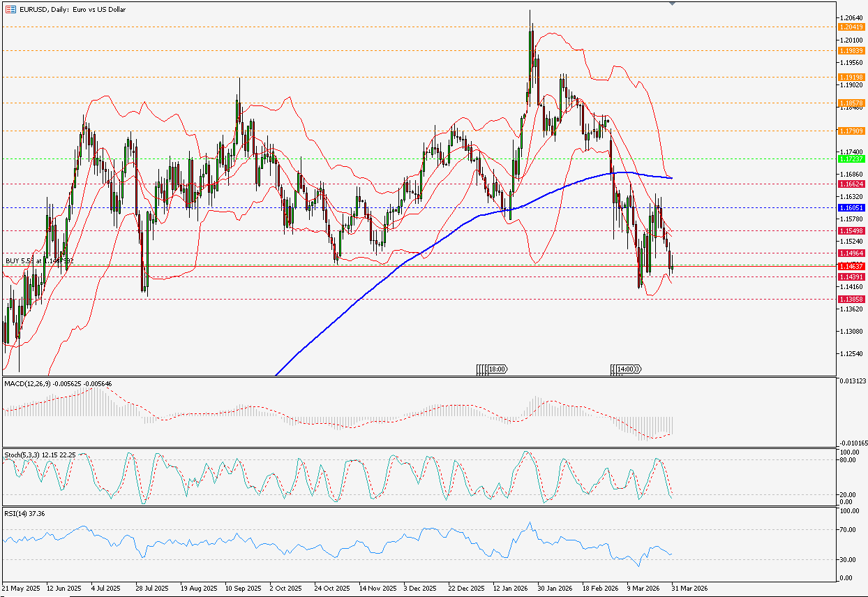This screenshot has width=868, height=597.
Task: Click the 14:00 event flag marker
Action: tap(622, 369)
